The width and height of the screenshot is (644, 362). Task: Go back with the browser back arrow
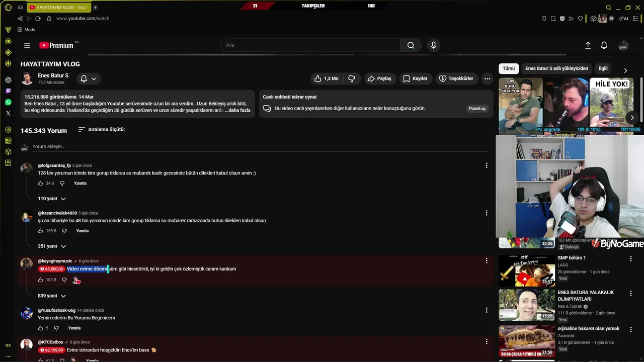point(20,19)
